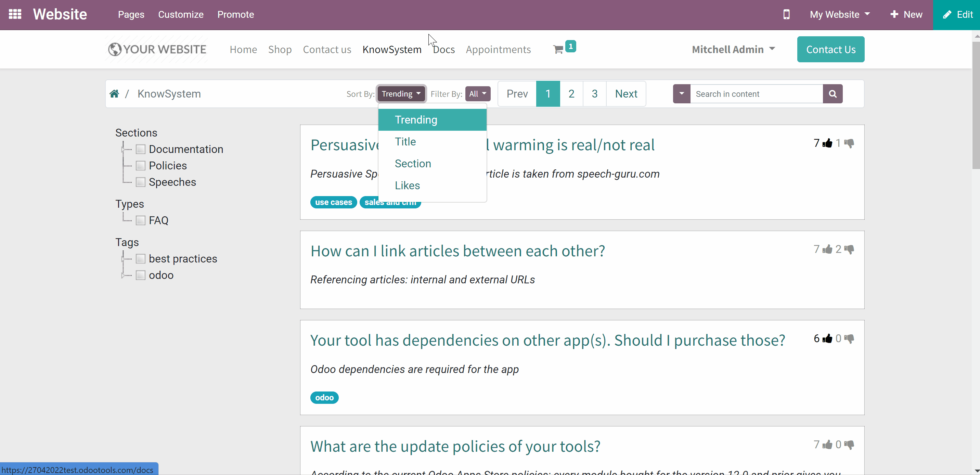Like the Persuasive Speech article thumbs up
980x475 pixels.
coord(827,143)
